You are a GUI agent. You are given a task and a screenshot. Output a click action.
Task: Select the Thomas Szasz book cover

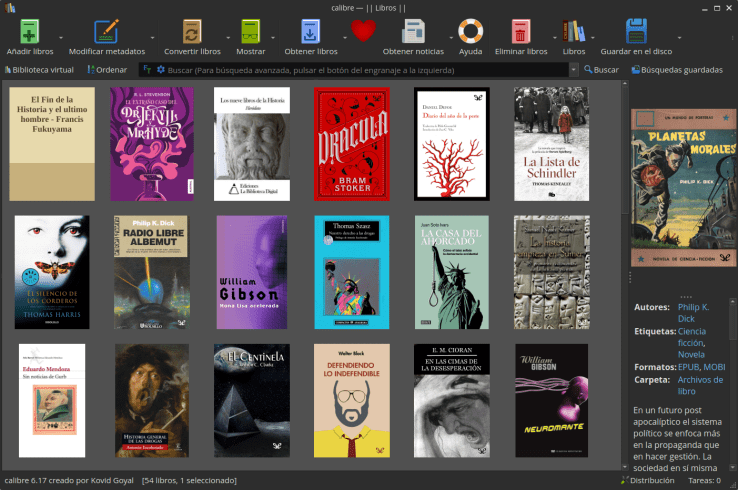pos(352,272)
